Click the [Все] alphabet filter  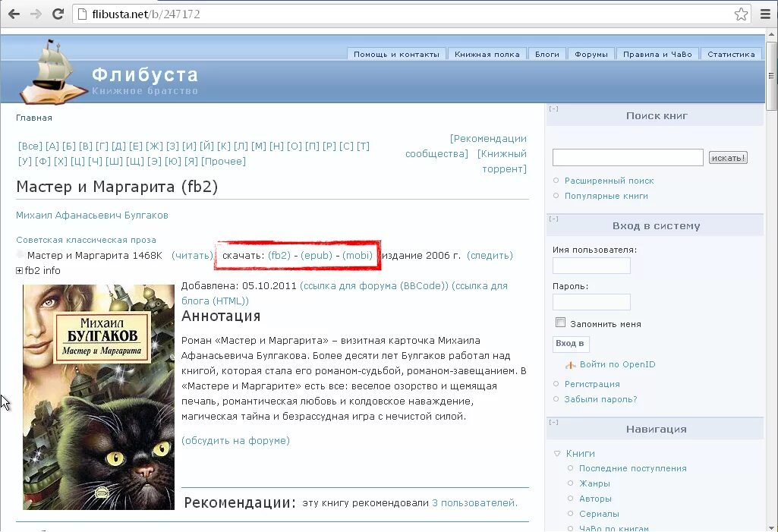pos(30,146)
